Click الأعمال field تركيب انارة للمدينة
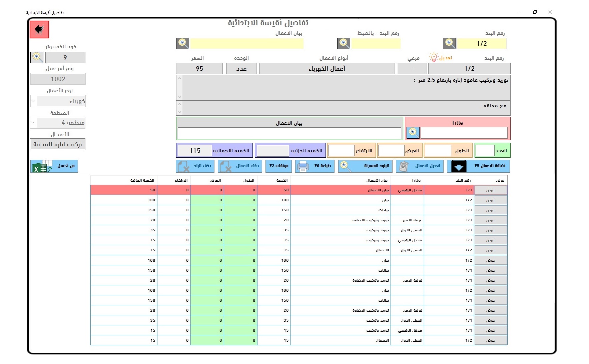Image resolution: width=589 pixels, height=364 pixels. point(58,144)
